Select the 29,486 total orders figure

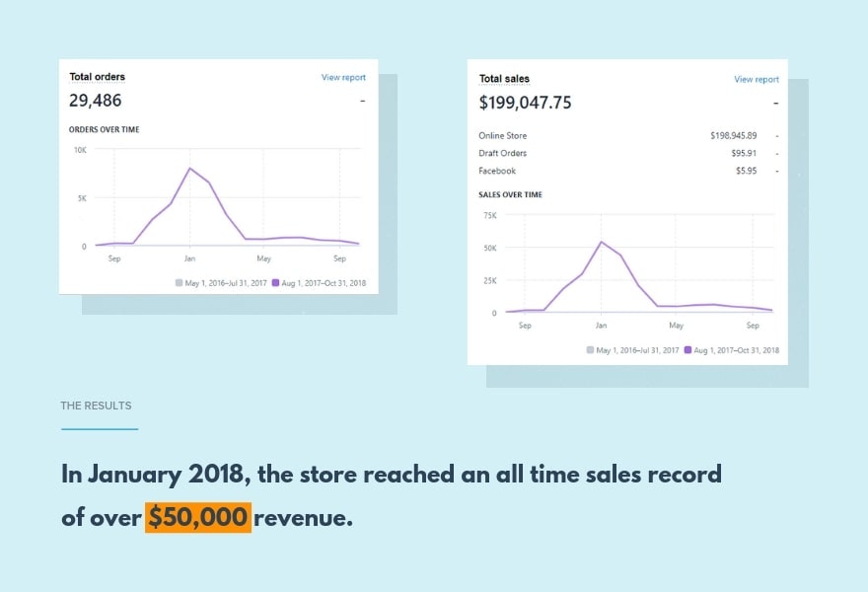[96, 100]
